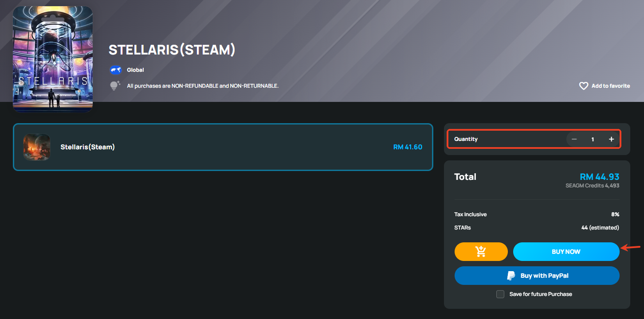Click the Add to favorite link text

coord(611,86)
